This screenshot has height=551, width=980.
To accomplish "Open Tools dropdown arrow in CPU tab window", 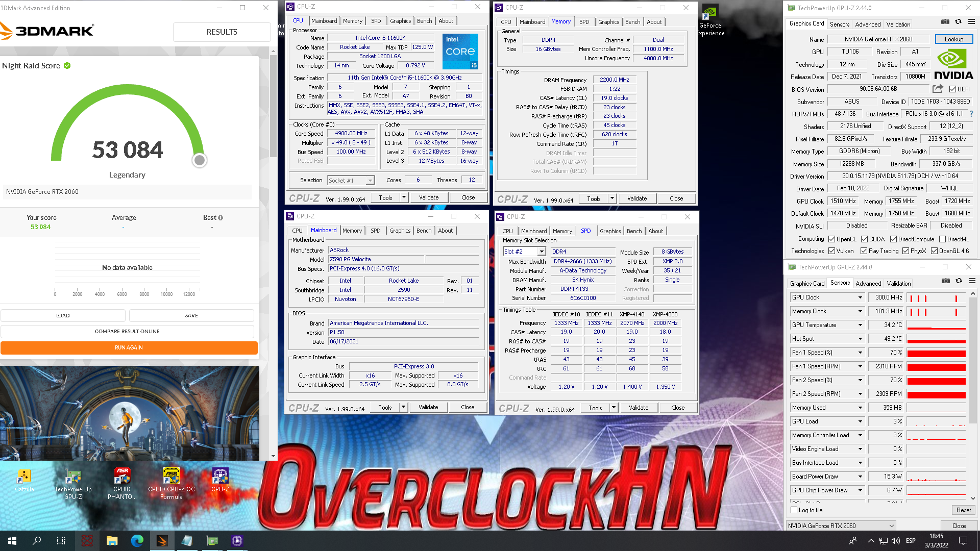I will point(404,197).
